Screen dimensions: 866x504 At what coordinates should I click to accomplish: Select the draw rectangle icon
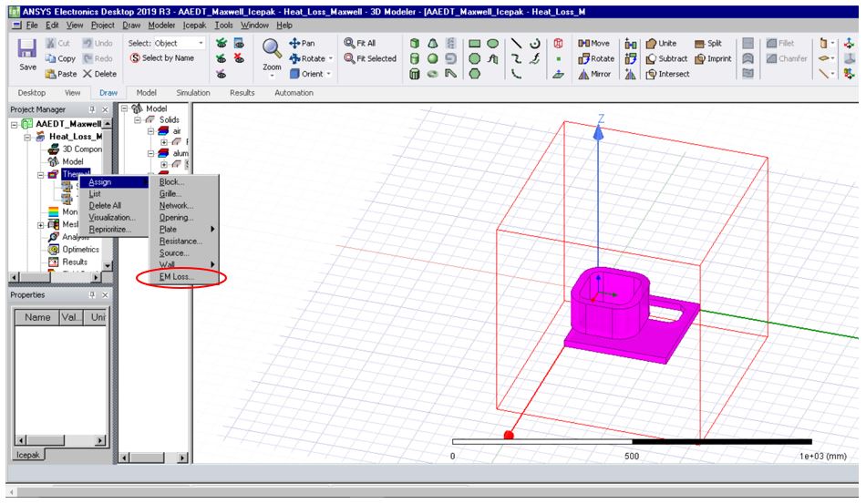pyautogui.click(x=474, y=43)
